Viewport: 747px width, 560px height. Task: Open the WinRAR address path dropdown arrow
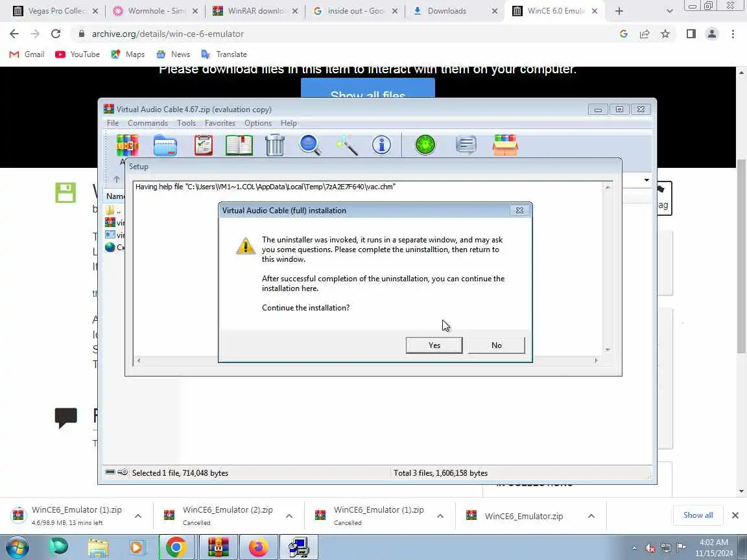pyautogui.click(x=646, y=180)
